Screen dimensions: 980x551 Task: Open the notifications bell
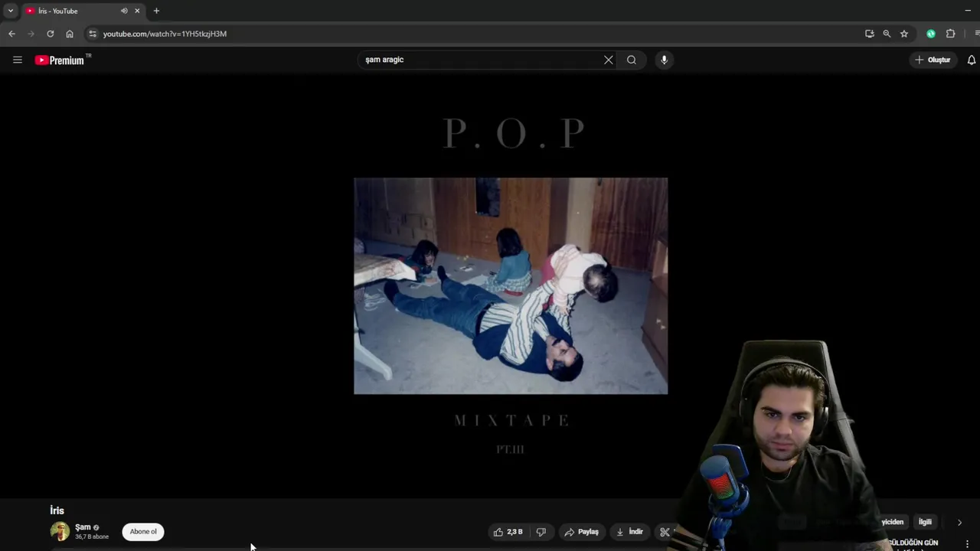[971, 60]
